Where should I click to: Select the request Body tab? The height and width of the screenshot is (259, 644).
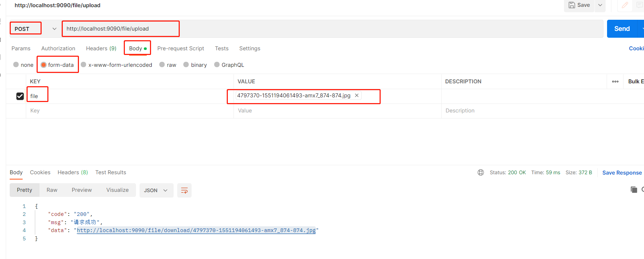pos(138,48)
